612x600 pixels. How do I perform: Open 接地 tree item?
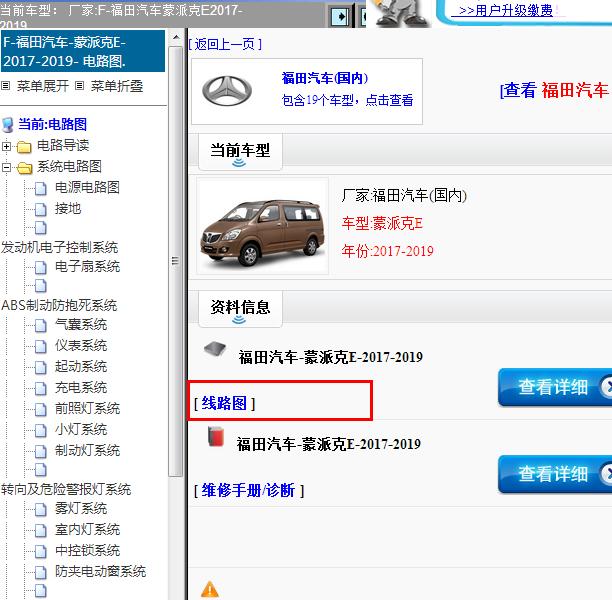coord(68,208)
